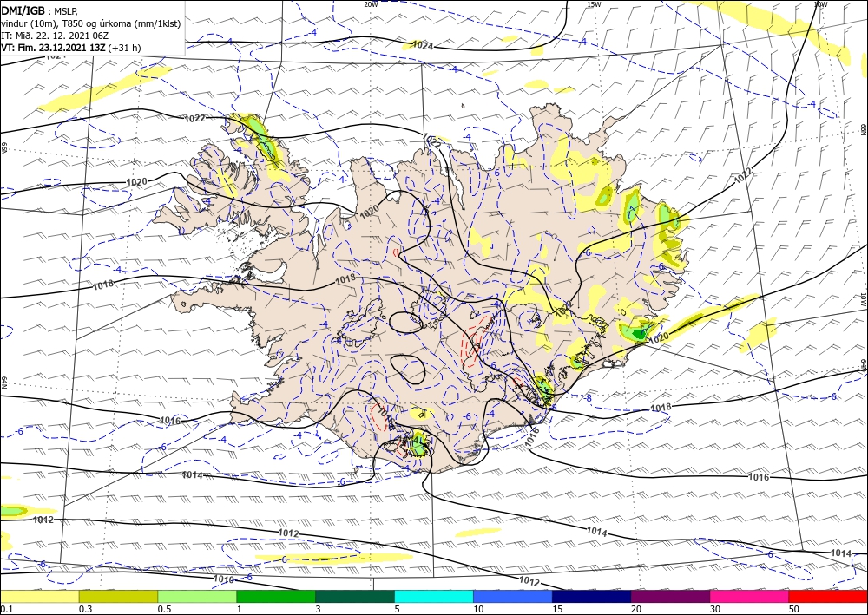Click the '50' legend value label
Viewport: 868px width, 615px height.
[794, 610]
